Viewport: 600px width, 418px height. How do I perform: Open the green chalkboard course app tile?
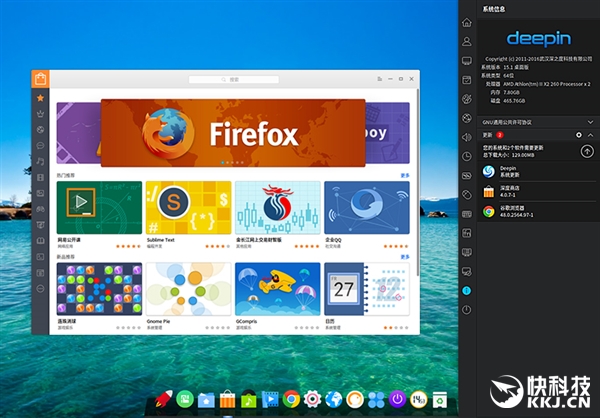coord(99,207)
